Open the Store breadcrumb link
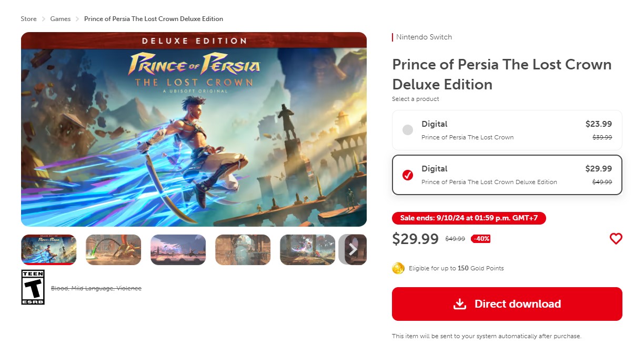 pyautogui.click(x=28, y=19)
